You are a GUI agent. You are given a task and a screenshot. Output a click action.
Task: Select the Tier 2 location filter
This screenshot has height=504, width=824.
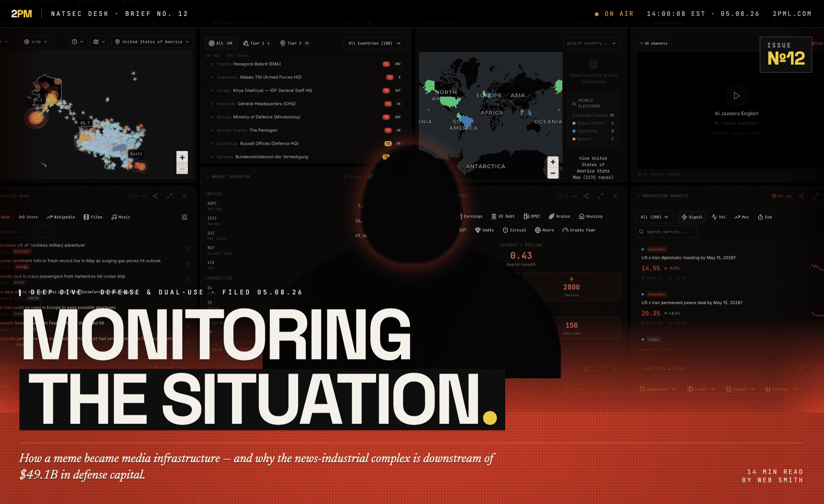click(294, 43)
